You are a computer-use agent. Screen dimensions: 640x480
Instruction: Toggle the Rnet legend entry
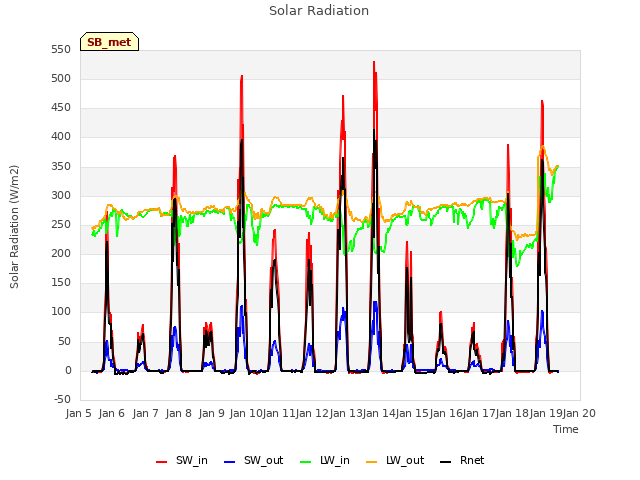coord(462,460)
